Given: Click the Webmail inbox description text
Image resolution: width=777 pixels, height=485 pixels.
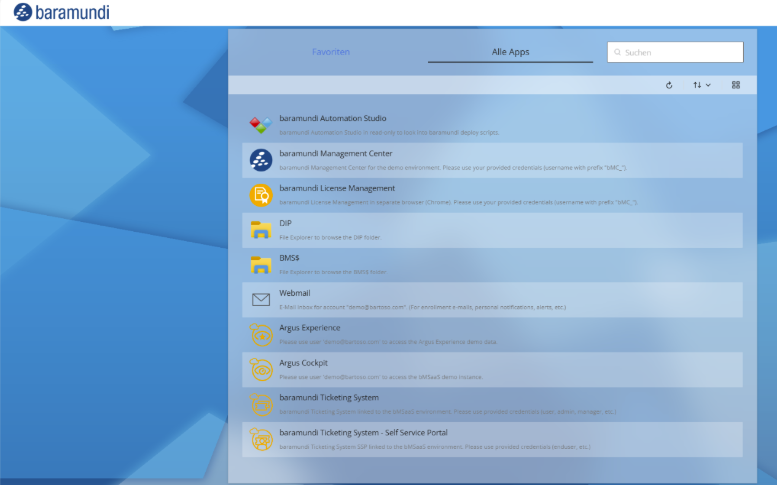Looking at the screenshot, I should (x=422, y=307).
